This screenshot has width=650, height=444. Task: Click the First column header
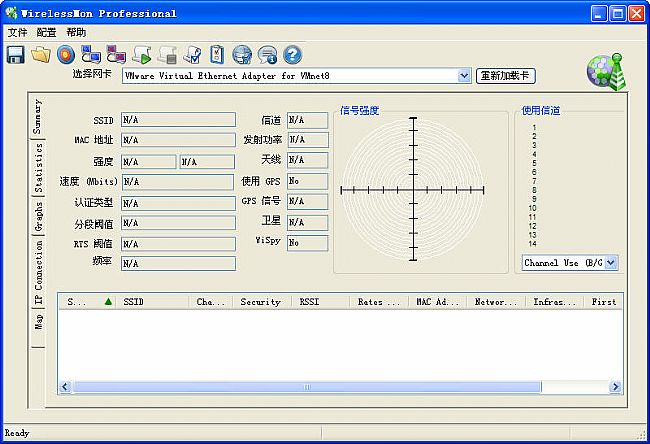[603, 302]
